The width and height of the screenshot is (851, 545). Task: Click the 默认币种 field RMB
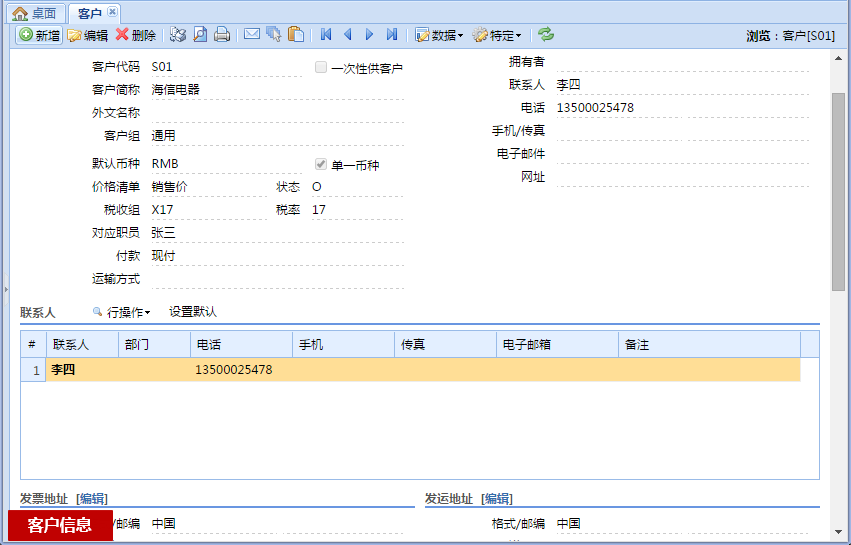pyautogui.click(x=226, y=164)
